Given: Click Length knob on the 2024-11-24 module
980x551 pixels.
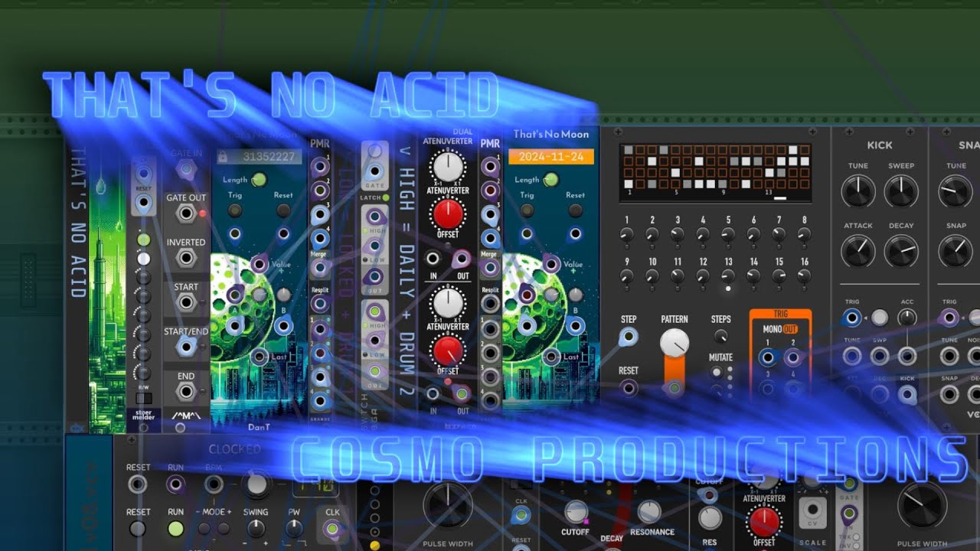Looking at the screenshot, I should 550,180.
